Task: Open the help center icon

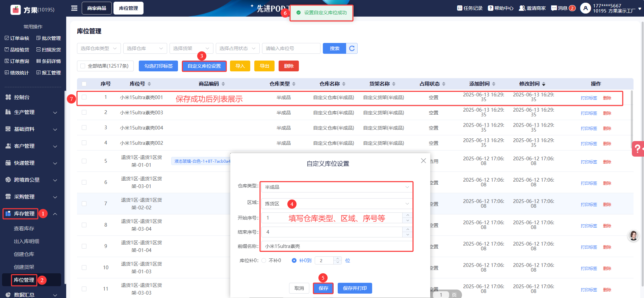Action: pyautogui.click(x=490, y=8)
